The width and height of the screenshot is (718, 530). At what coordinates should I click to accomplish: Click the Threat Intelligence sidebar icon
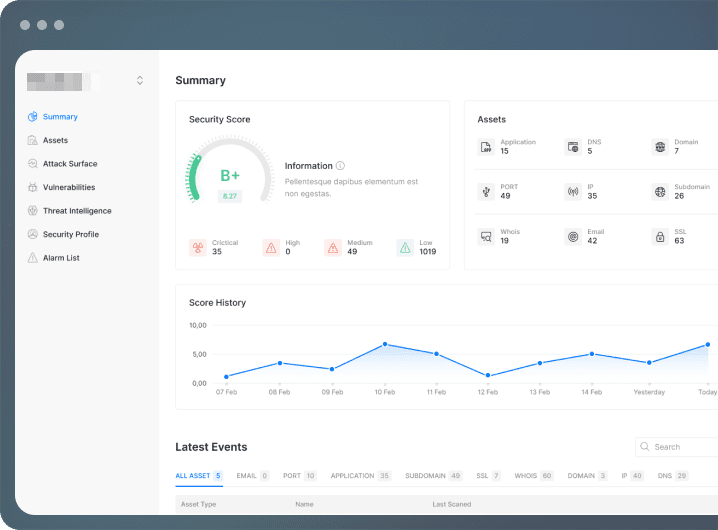[33, 211]
